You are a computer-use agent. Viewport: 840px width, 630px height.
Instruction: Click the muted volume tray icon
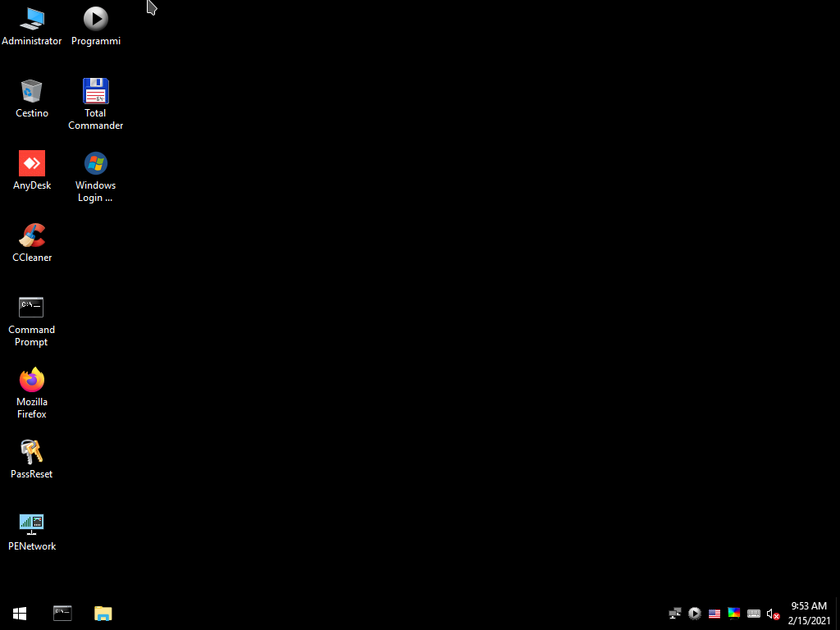[x=773, y=614]
